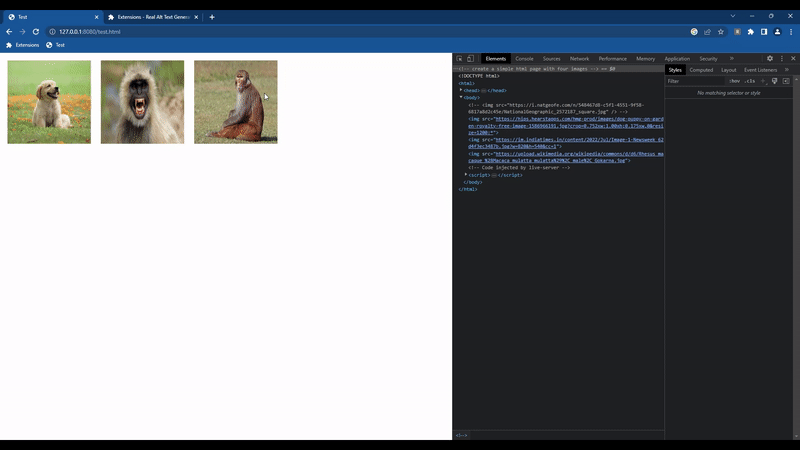Select the Styles sidebar tab
The width and height of the screenshot is (800, 450).
(x=675, y=70)
